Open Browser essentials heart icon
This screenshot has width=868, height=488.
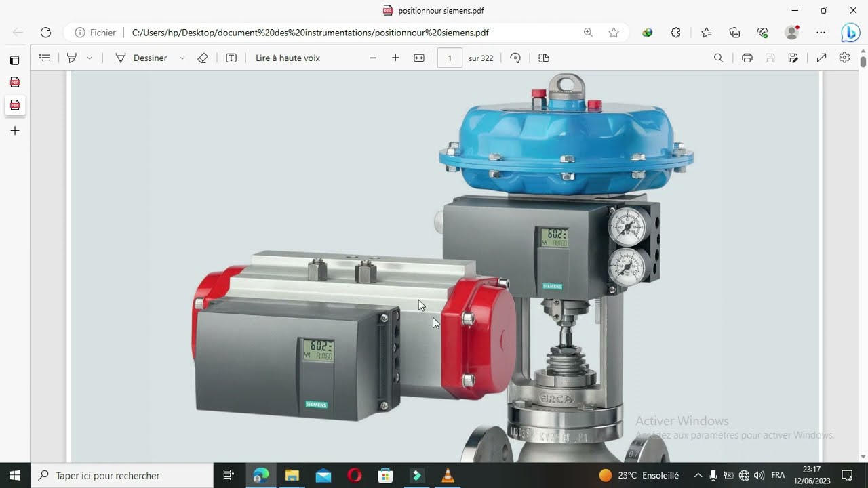(763, 33)
